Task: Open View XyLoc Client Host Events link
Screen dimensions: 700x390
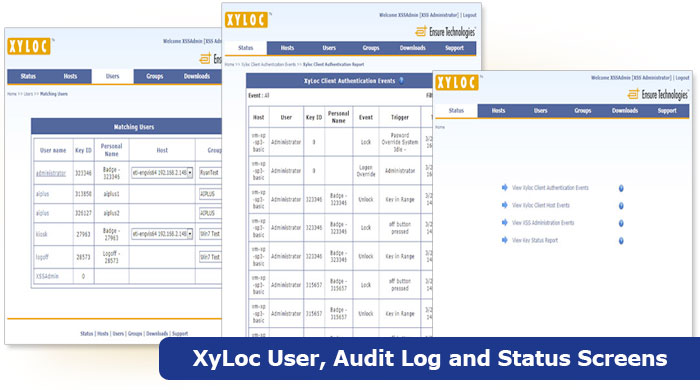Action: (541, 205)
